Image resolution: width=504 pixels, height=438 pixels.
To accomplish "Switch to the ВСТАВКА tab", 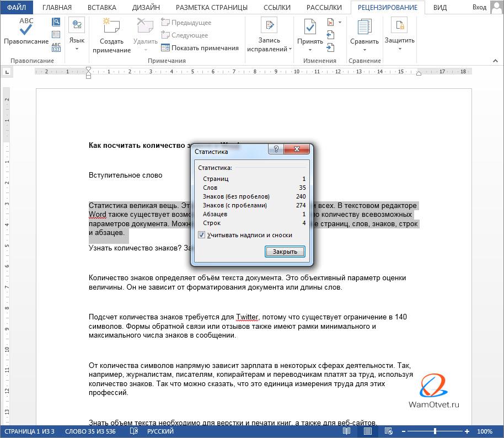I will coord(102,7).
